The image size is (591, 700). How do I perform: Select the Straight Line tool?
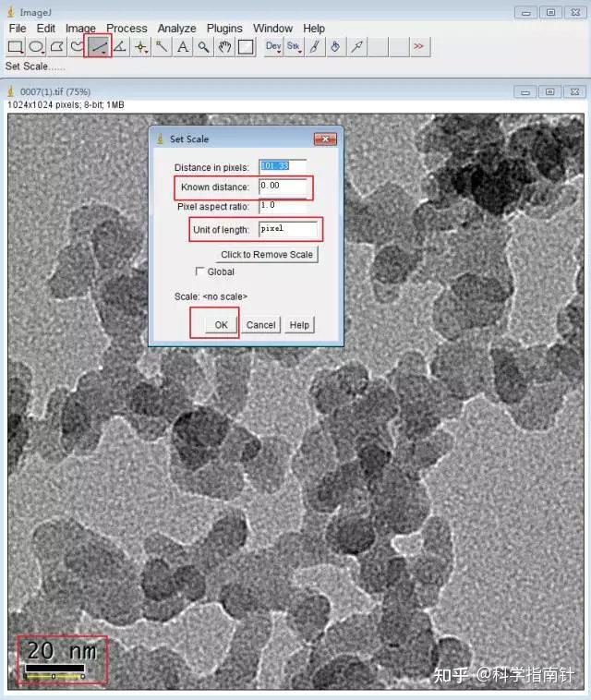[x=98, y=46]
